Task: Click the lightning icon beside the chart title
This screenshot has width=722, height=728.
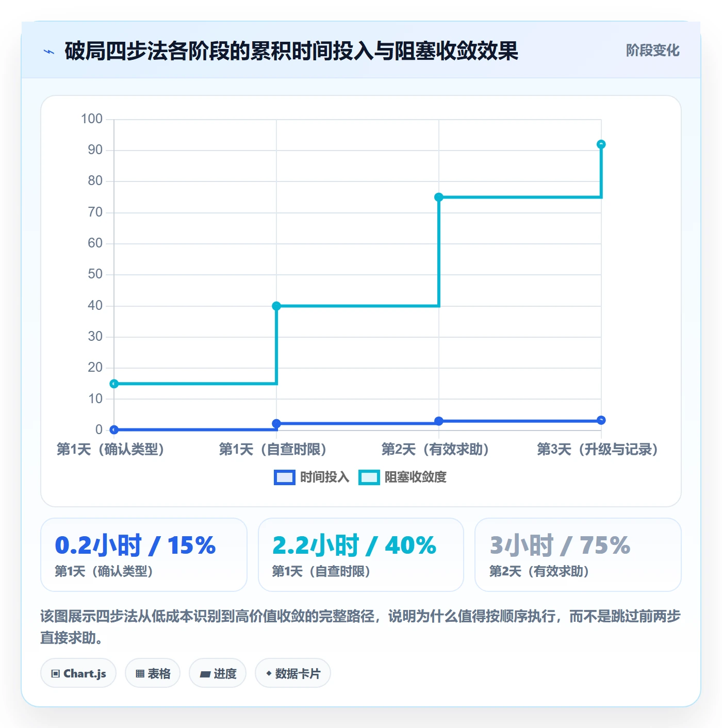Action: (49, 52)
